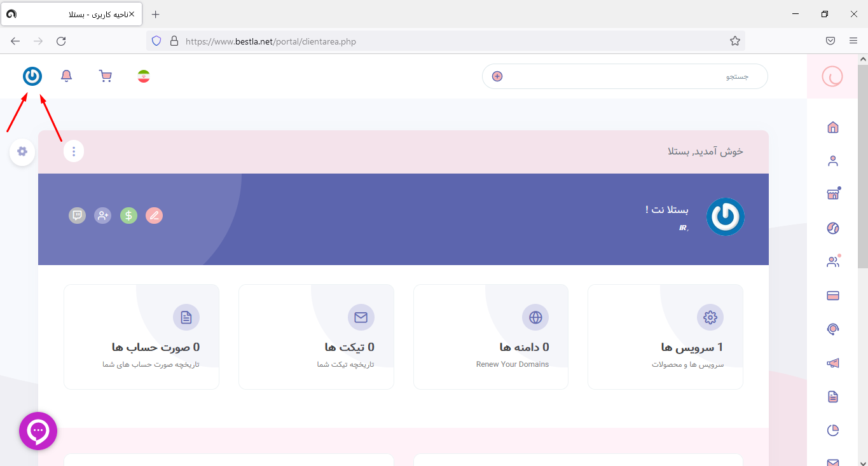Click the add-user icon in banner
The width and height of the screenshot is (868, 466).
pos(102,216)
